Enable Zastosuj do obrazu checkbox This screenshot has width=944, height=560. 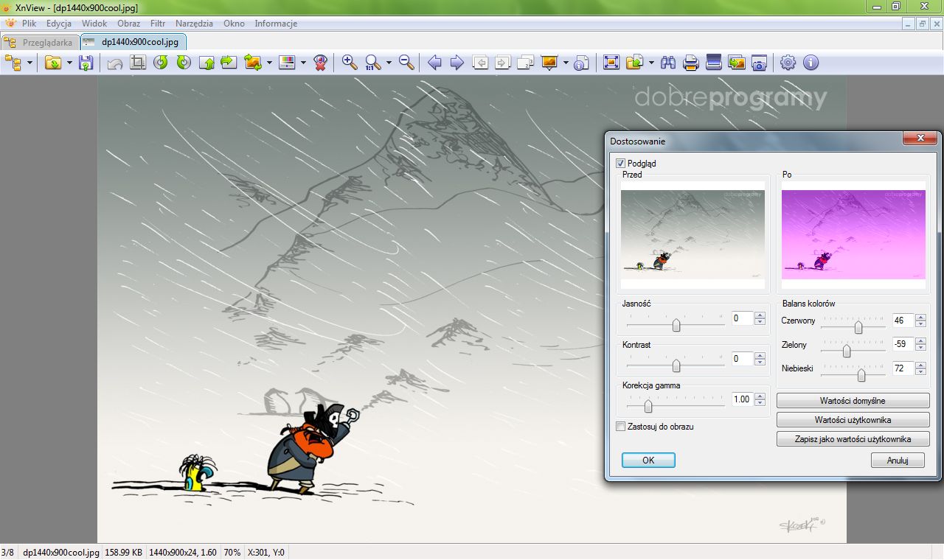point(620,426)
